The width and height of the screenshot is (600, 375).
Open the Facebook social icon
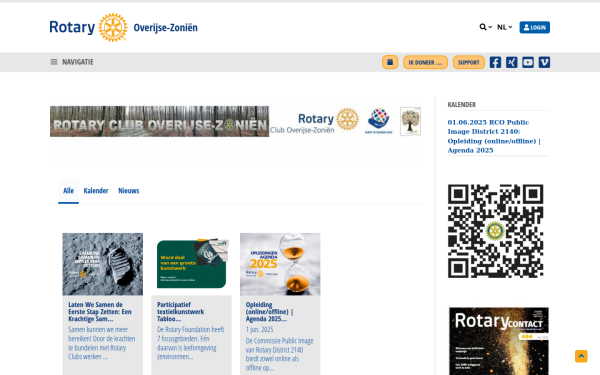(495, 62)
